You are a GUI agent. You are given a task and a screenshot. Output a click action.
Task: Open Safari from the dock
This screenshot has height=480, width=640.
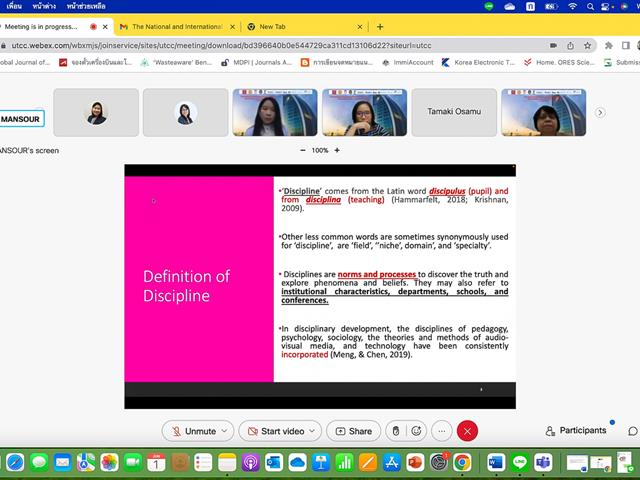[15, 462]
